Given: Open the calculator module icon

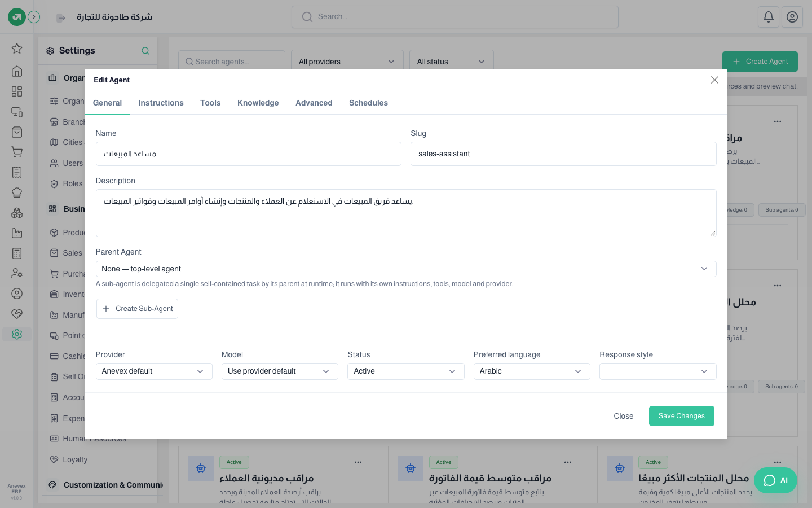Looking at the screenshot, I should coord(17,253).
